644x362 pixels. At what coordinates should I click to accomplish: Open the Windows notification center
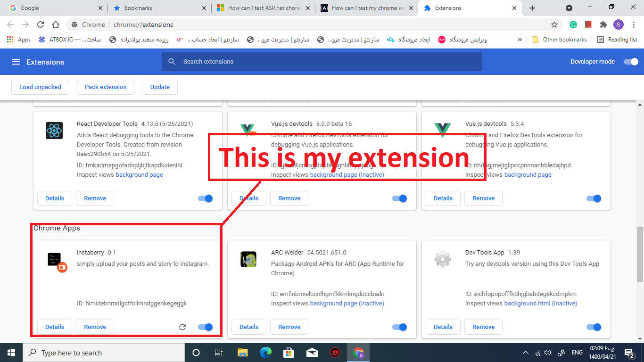click(629, 353)
